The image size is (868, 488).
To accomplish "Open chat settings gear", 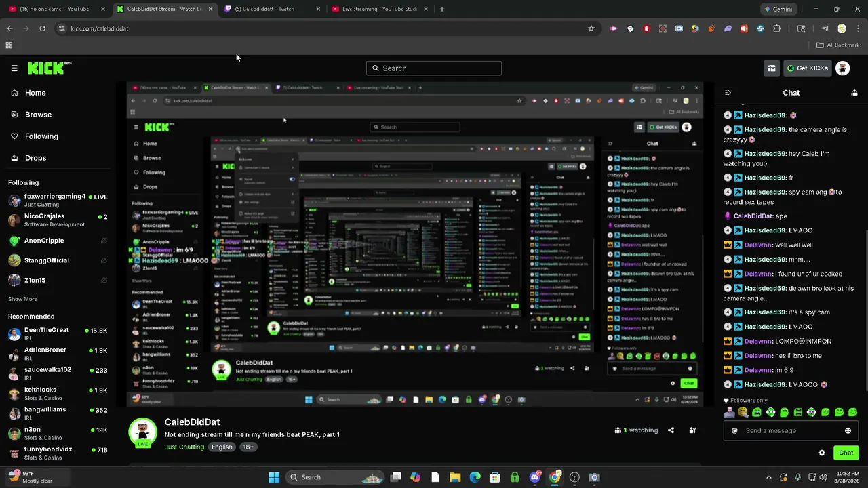I will [x=822, y=453].
